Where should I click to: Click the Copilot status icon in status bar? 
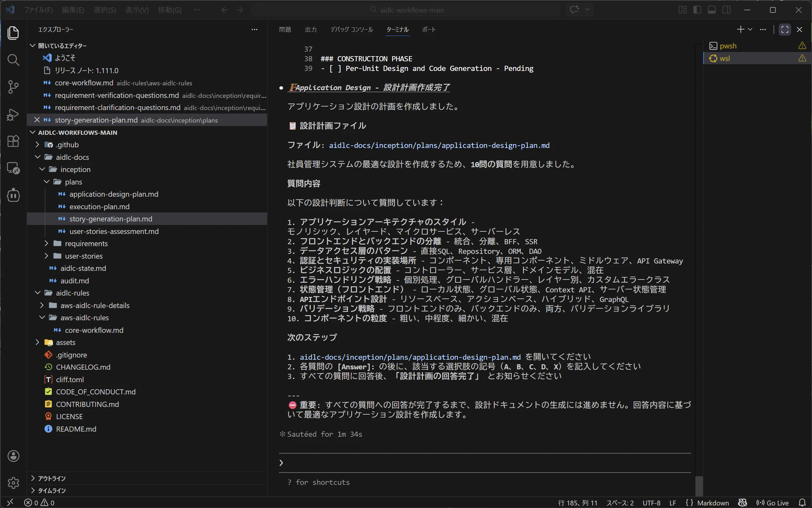[742, 503]
